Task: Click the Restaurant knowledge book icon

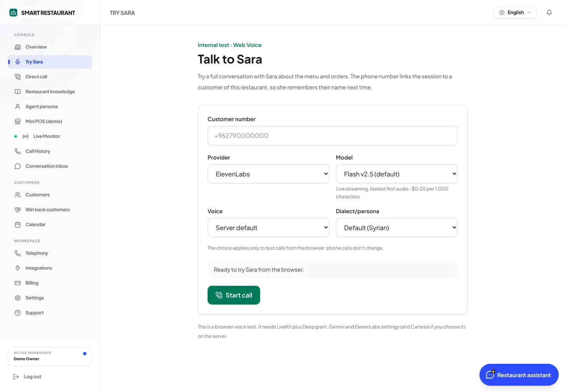Action: [x=18, y=92]
